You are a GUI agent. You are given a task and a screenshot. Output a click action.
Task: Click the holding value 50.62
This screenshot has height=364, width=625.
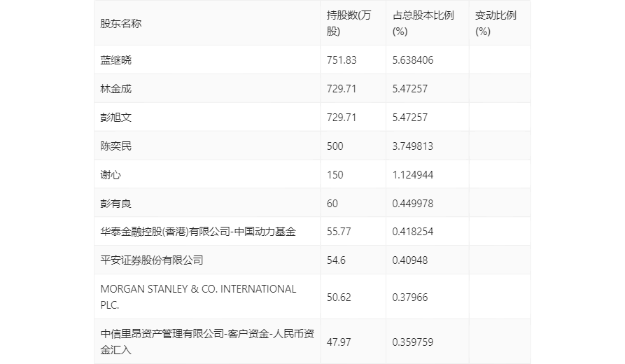(339, 297)
